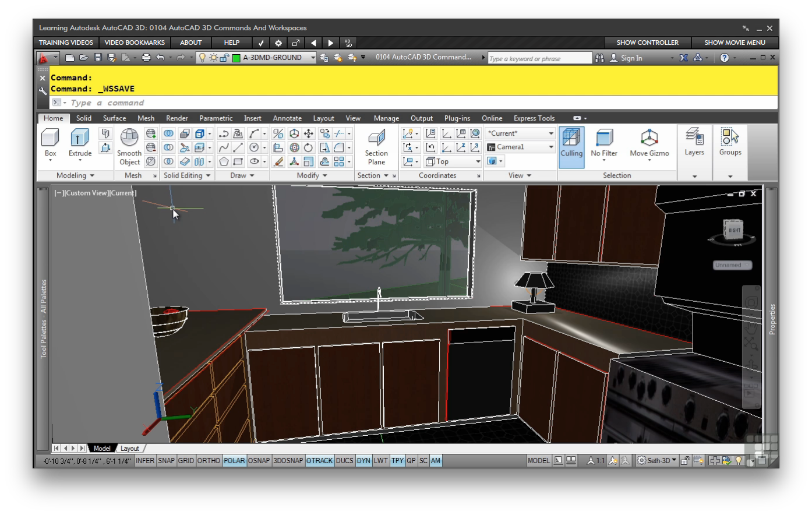Toggle DYN dynamic input
This screenshot has width=812, height=515.
363,460
